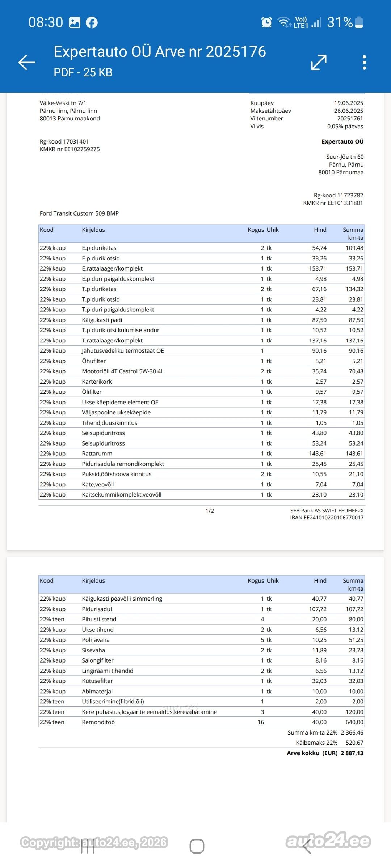Select 'Kere puhastus,logaarite eemaldus,kerevahatamine' description

coord(150,712)
